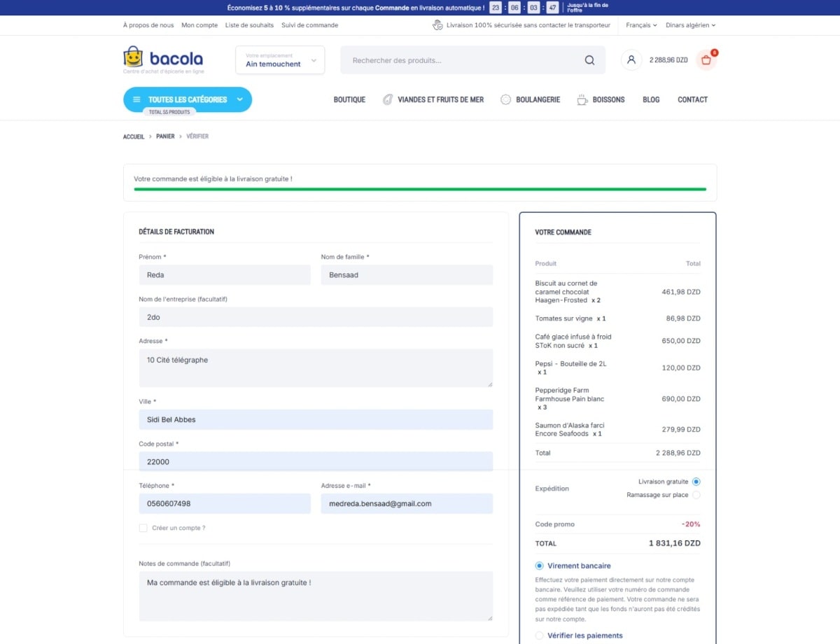The image size is (840, 644).
Task: Open the Français language dropdown
Action: click(x=640, y=24)
